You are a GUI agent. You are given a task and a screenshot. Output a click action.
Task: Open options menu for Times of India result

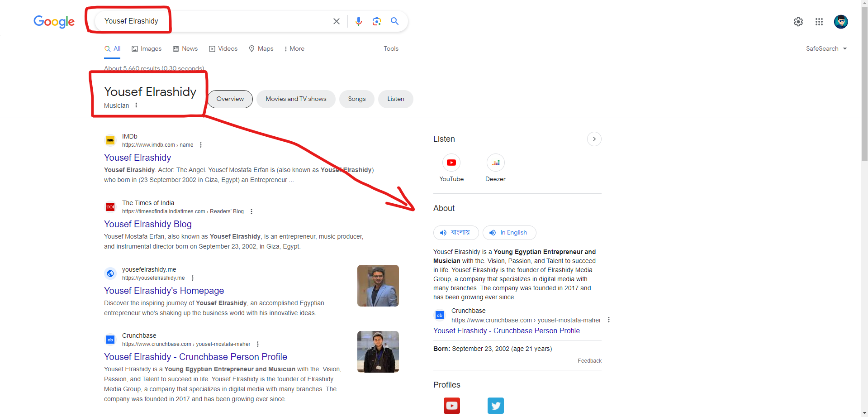pos(251,211)
